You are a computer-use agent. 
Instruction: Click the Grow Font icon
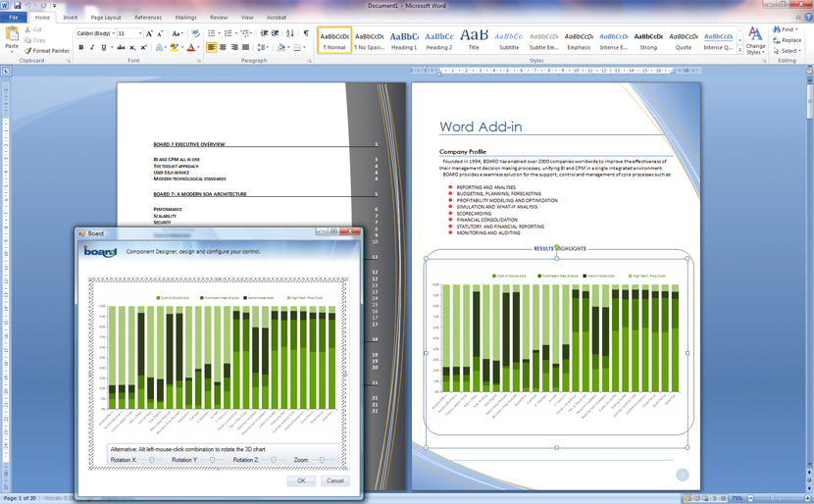(x=149, y=33)
